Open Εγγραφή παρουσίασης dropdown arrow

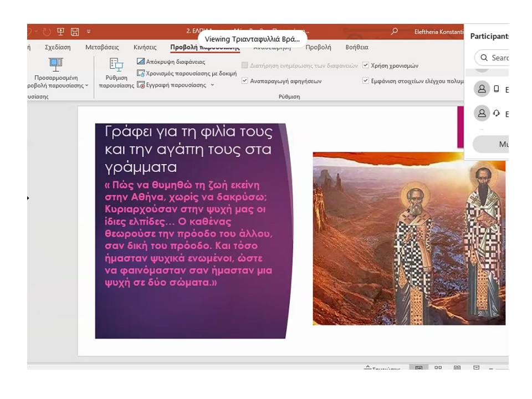tap(212, 85)
